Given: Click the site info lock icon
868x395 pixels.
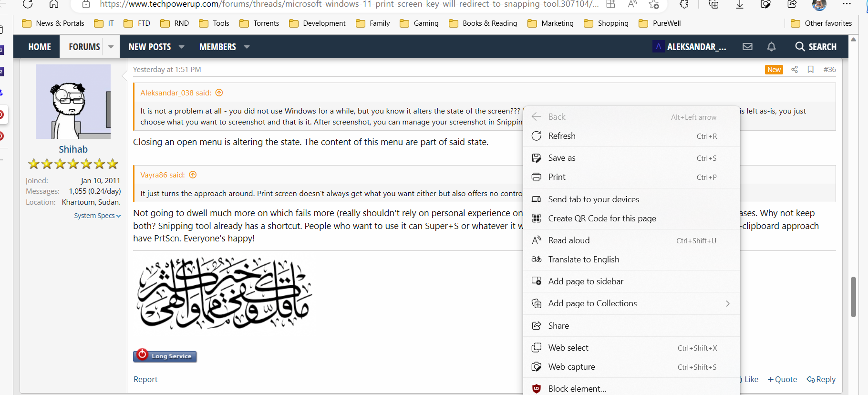Looking at the screenshot, I should [x=86, y=4].
